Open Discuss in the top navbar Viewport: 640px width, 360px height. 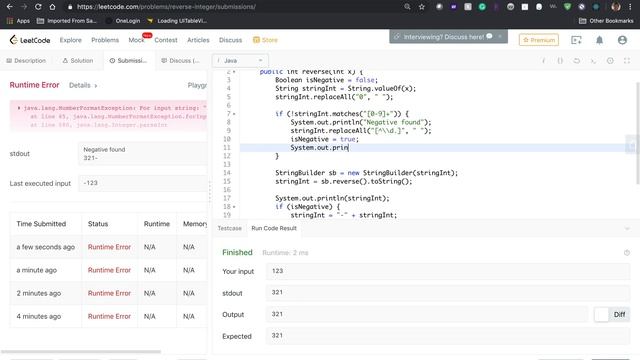tap(230, 40)
